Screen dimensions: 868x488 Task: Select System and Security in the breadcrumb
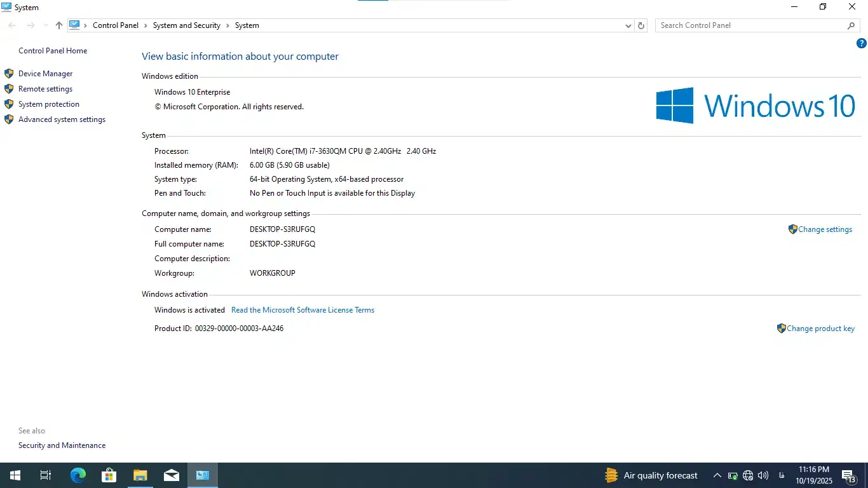point(186,25)
